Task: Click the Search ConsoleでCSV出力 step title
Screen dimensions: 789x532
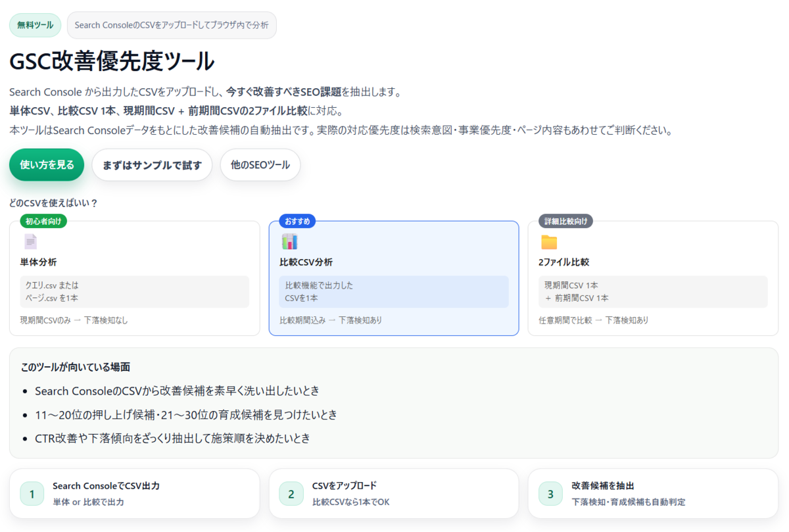Action: coord(106,486)
